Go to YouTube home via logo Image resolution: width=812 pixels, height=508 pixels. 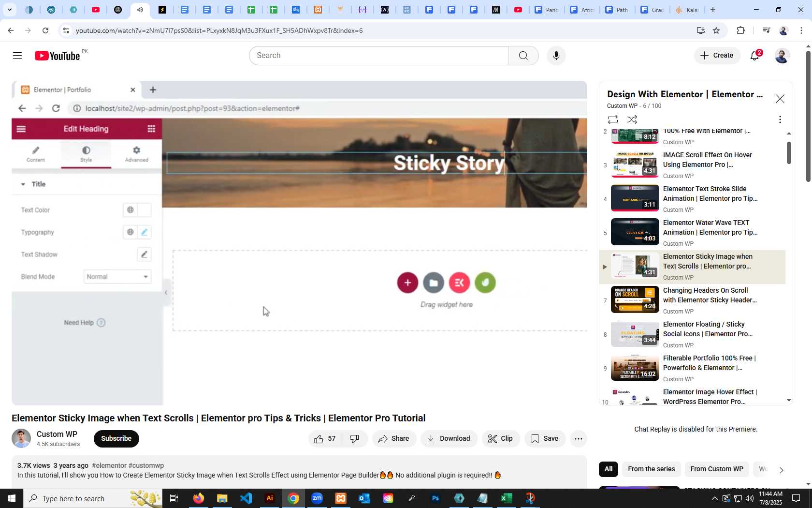(57, 56)
